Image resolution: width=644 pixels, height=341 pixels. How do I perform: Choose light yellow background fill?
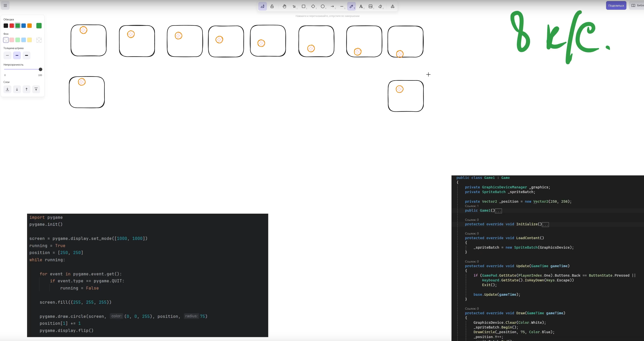(30, 40)
